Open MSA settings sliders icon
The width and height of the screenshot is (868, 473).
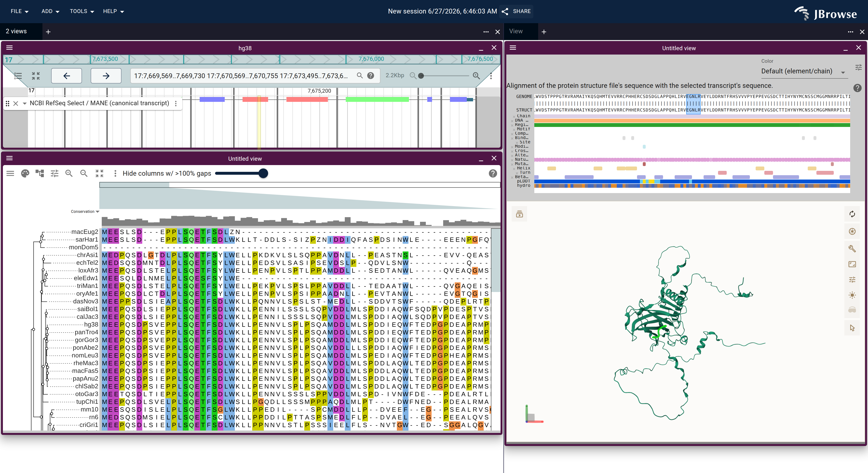[54, 174]
